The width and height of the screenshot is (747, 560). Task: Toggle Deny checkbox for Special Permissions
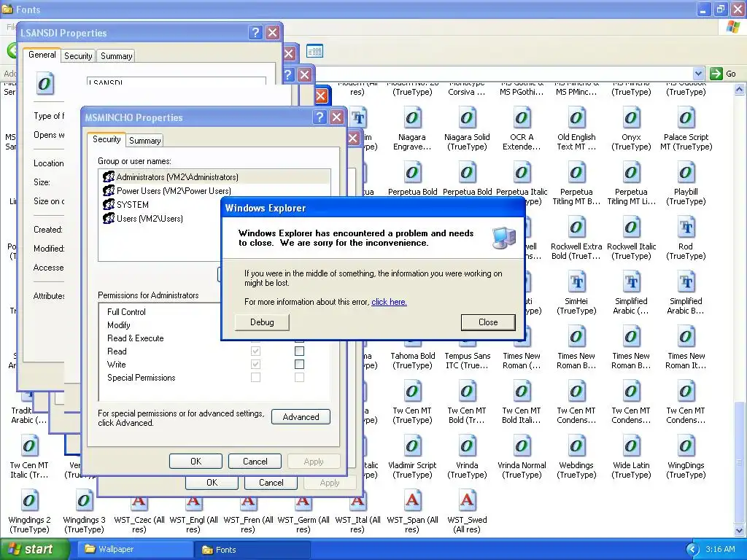point(299,378)
